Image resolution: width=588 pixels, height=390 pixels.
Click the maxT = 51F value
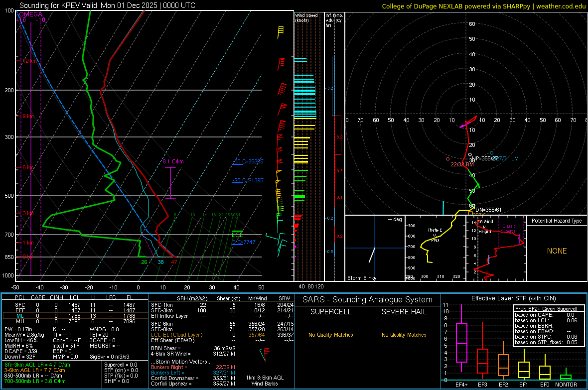66,345
